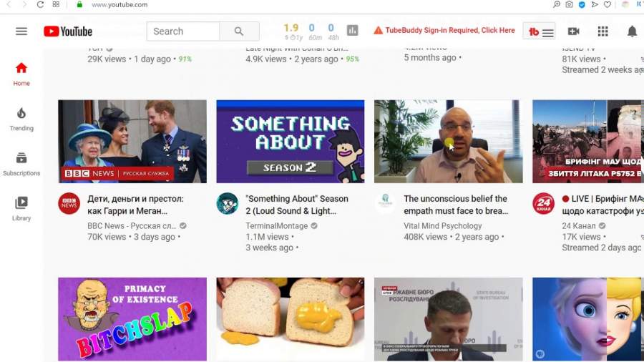644x362 pixels.
Task: Reload the page with browser refresh icon
Action: [x=40, y=4]
